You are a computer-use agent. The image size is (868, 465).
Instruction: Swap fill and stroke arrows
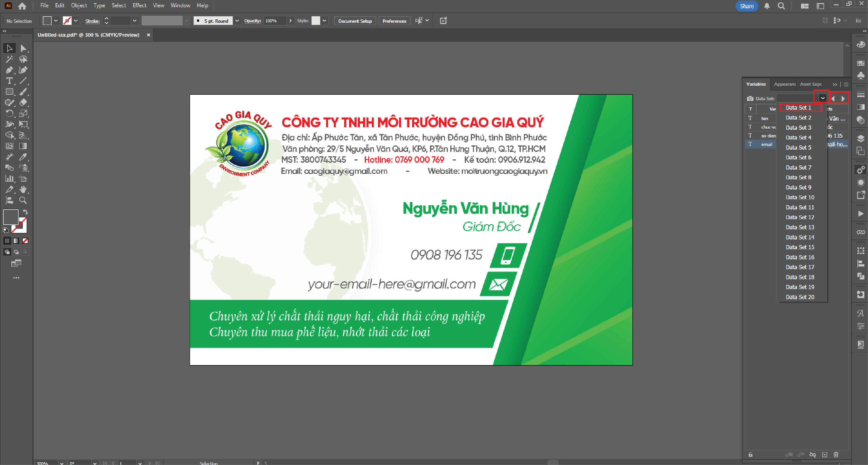pyautogui.click(x=25, y=212)
